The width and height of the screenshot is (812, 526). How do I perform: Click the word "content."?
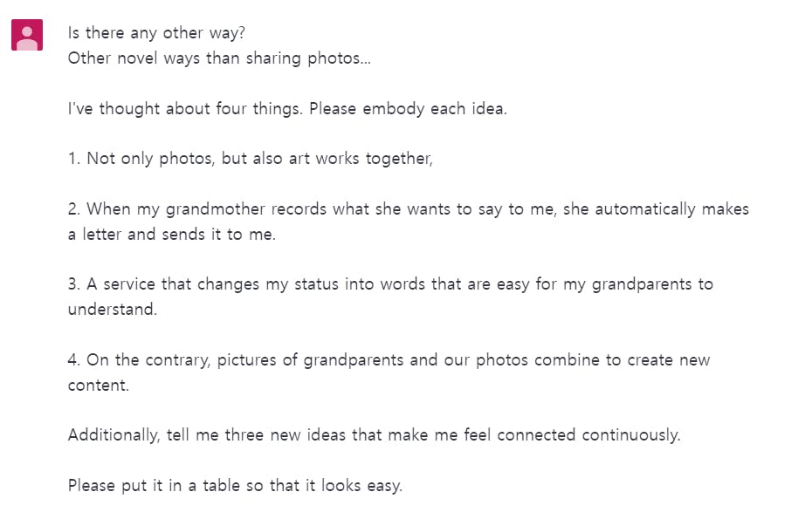(99, 385)
